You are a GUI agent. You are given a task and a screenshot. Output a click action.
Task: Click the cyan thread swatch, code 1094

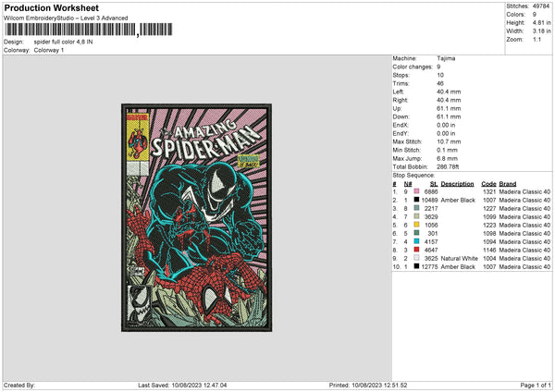tap(416, 241)
